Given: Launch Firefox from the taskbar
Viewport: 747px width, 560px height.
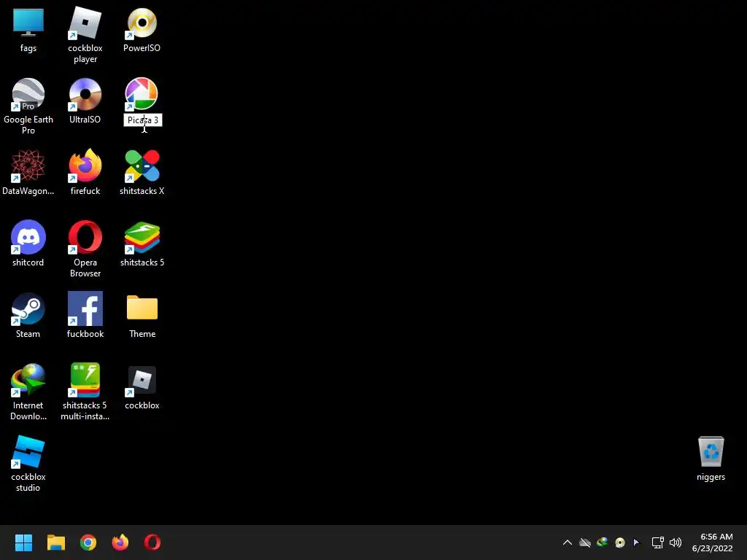Looking at the screenshot, I should (120, 542).
